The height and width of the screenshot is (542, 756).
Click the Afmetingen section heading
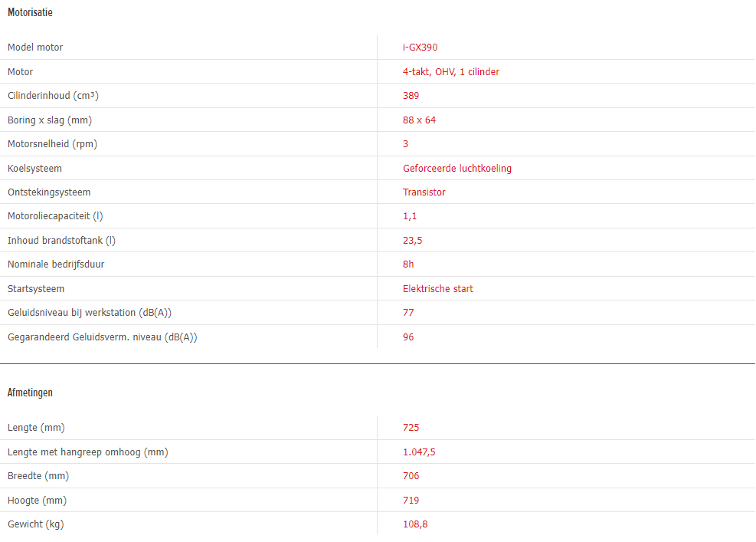click(30, 393)
